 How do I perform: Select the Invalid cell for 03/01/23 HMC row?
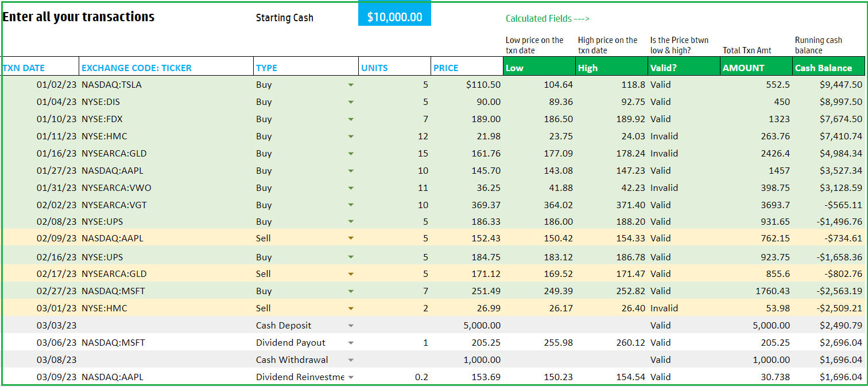684,308
